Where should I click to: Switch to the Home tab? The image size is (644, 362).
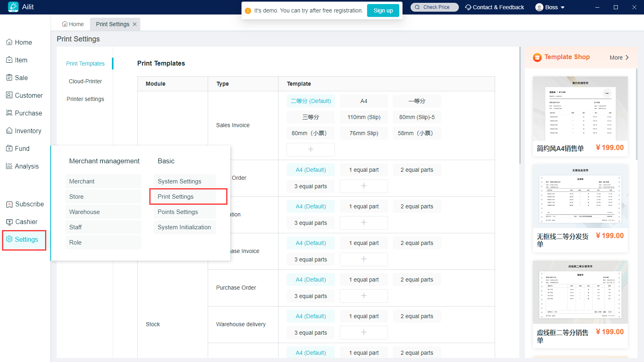click(73, 24)
